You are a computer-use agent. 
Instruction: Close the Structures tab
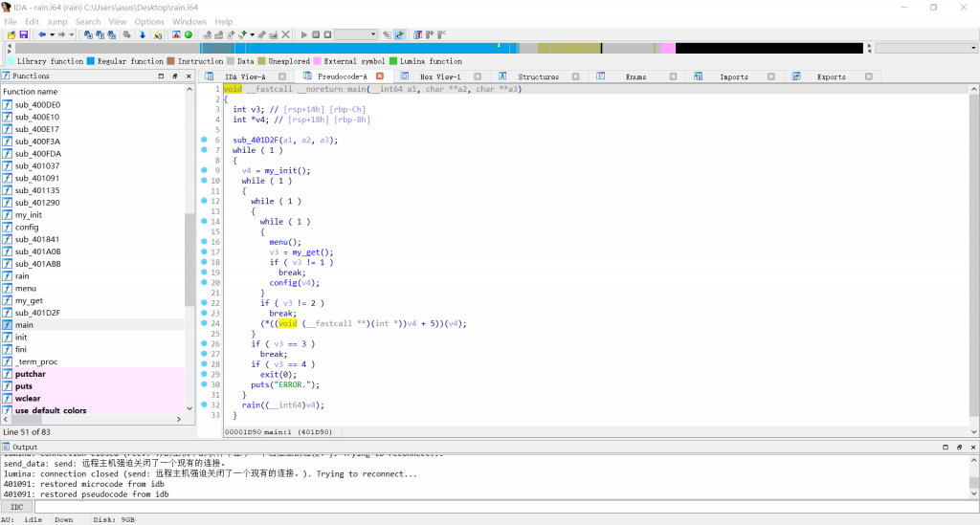(x=575, y=77)
